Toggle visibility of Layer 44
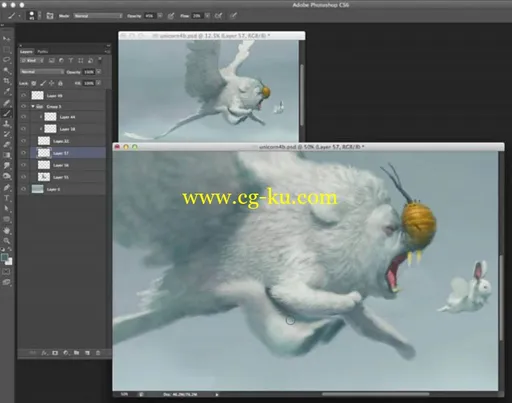The width and height of the screenshot is (512, 403). point(23,117)
